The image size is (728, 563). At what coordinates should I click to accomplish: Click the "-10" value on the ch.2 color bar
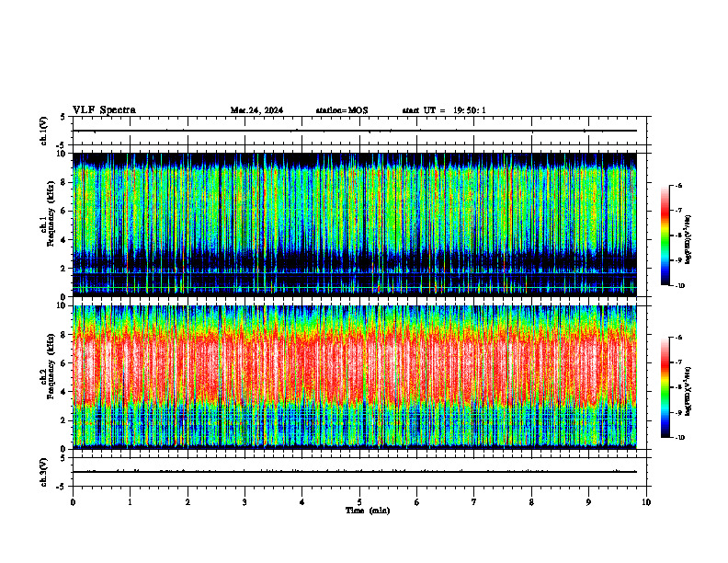click(x=679, y=438)
